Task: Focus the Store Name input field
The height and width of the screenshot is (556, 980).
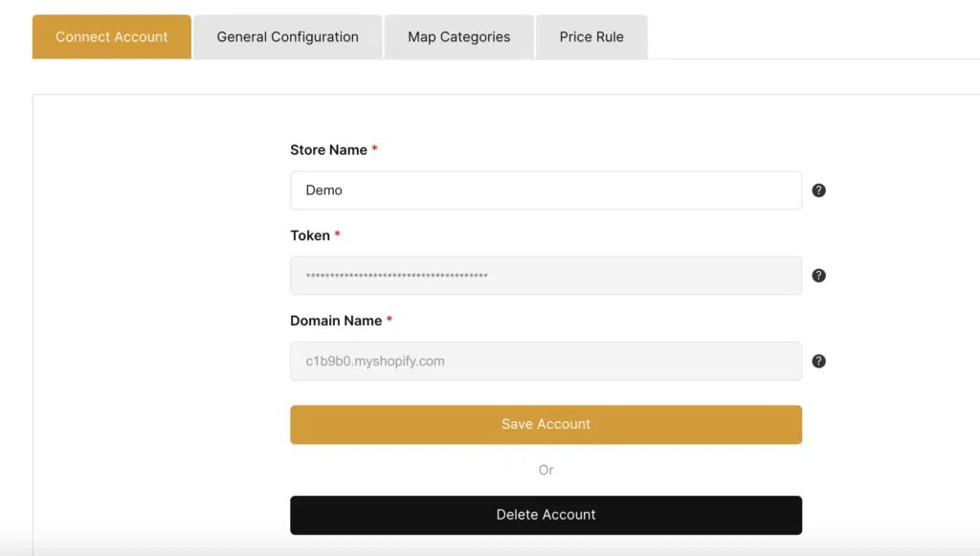Action: click(546, 190)
